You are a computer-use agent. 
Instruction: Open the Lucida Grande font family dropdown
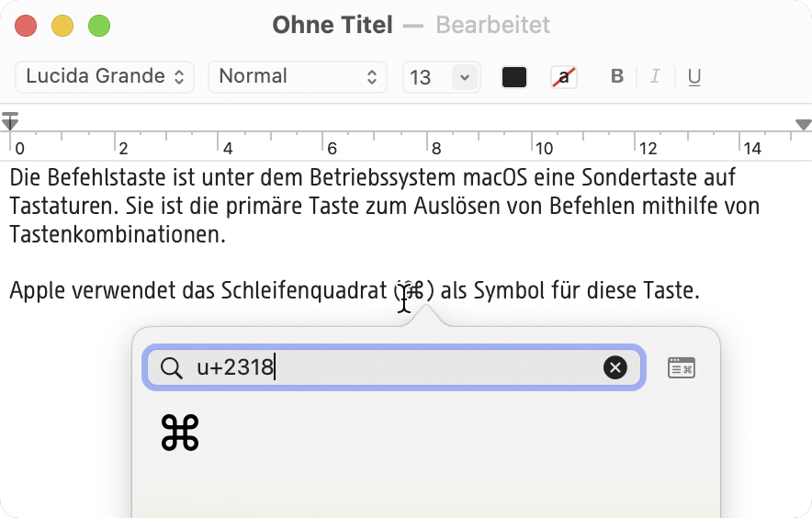[105, 77]
